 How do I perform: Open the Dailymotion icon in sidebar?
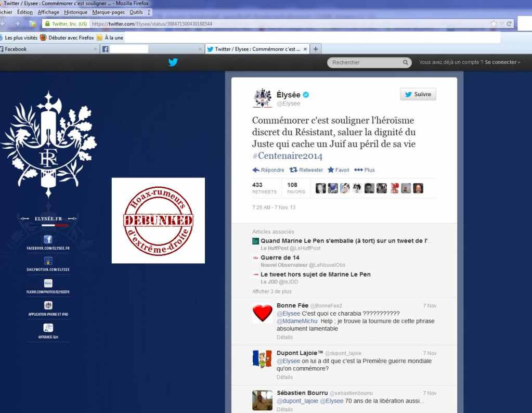tap(48, 261)
